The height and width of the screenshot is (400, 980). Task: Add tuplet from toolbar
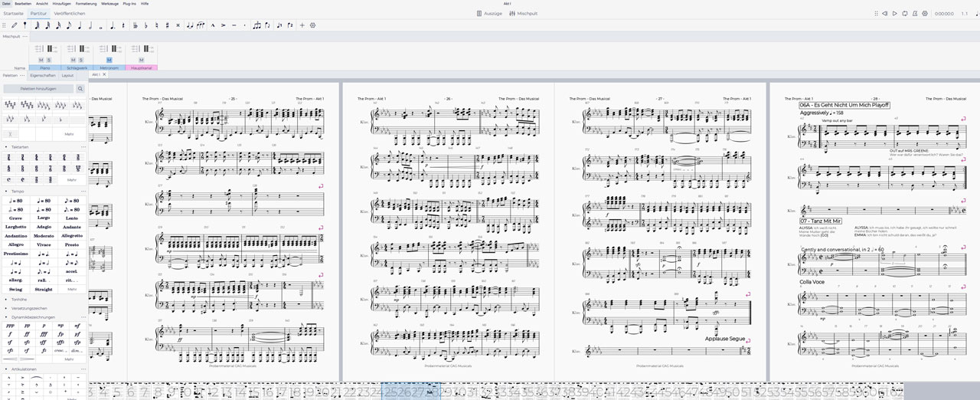[256, 25]
